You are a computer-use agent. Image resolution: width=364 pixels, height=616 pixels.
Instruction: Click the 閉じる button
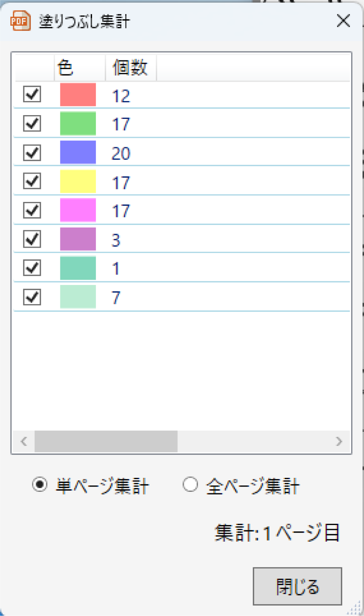pos(297,586)
